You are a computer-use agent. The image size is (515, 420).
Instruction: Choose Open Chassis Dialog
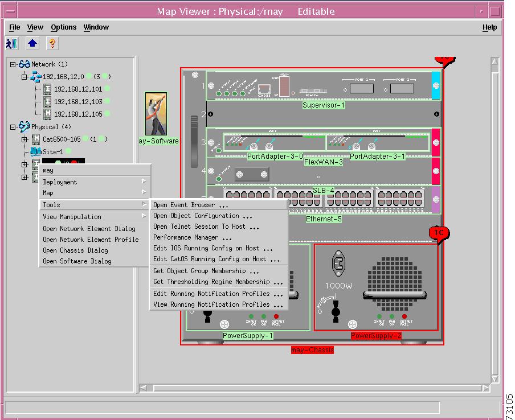(94, 250)
